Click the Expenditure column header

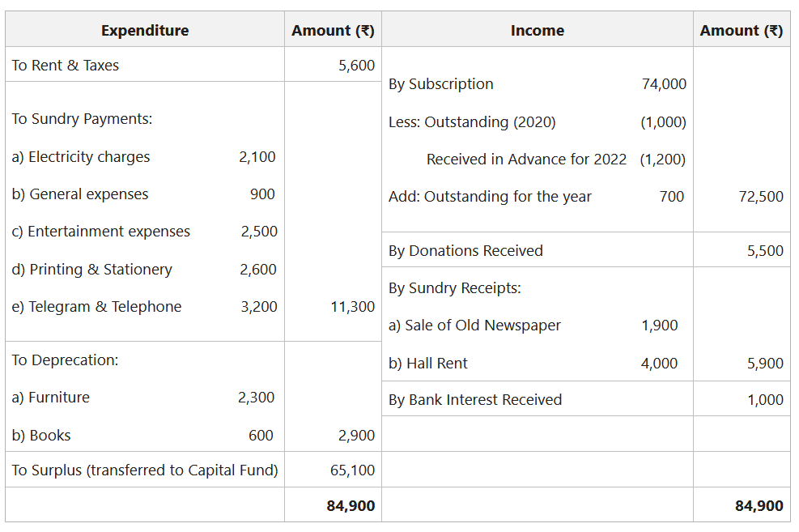click(145, 31)
